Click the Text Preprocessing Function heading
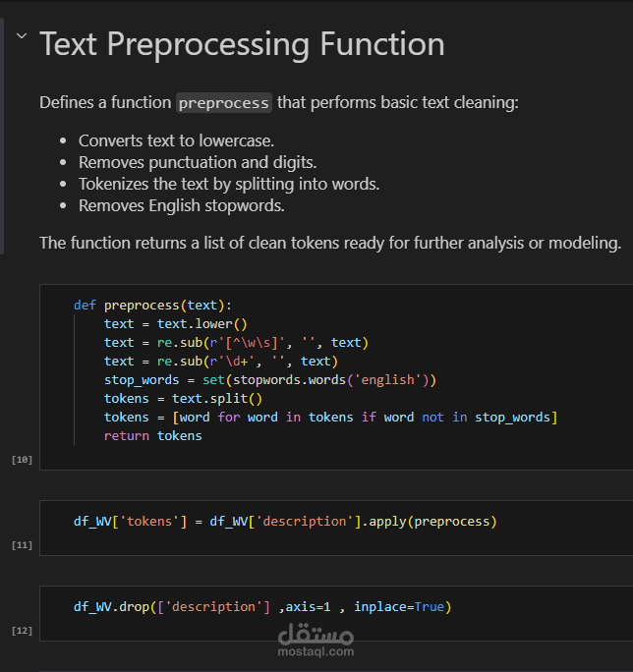This screenshot has width=633, height=672. (x=242, y=44)
